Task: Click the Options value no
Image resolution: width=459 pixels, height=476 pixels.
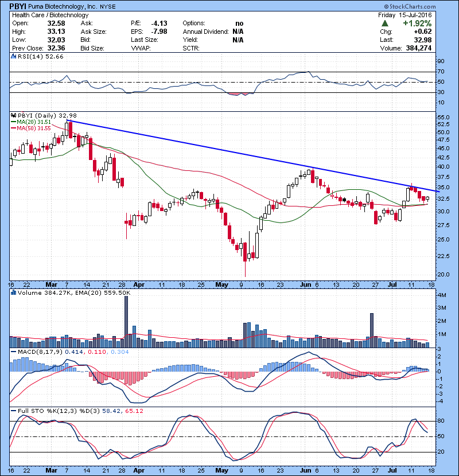Action: (x=239, y=24)
